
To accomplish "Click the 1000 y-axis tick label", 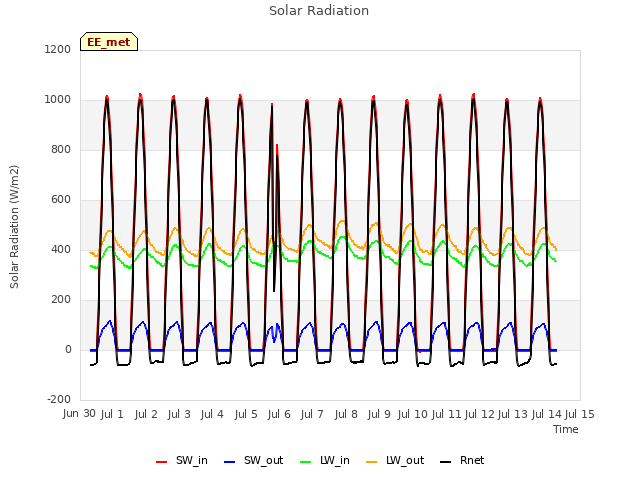I will pyautogui.click(x=58, y=100).
